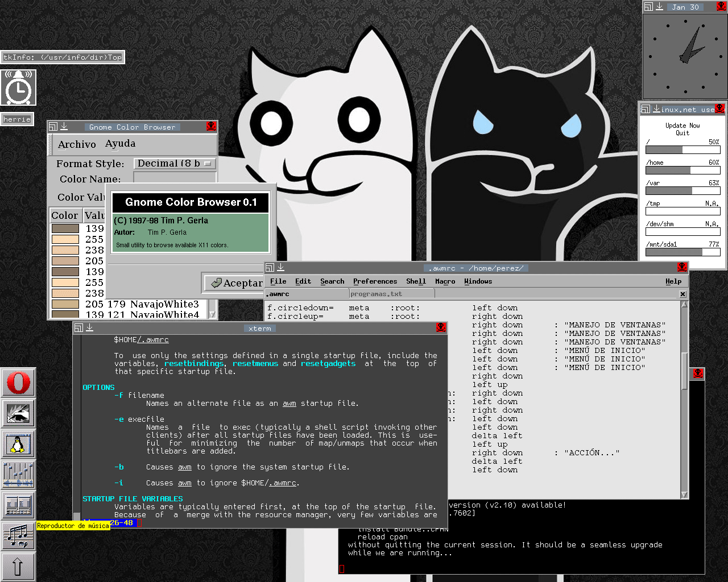Open the Search menu in the editor
The image size is (728, 582).
[332, 281]
